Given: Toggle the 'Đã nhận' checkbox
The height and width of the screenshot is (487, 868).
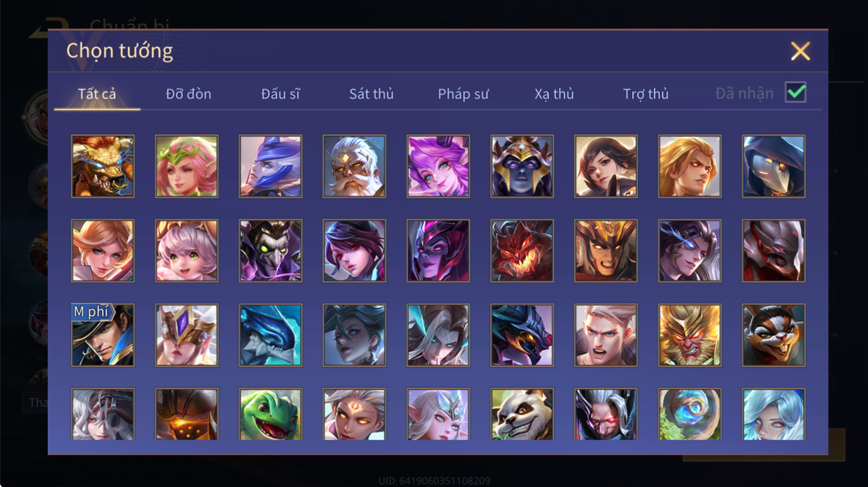Looking at the screenshot, I should pyautogui.click(x=796, y=92).
